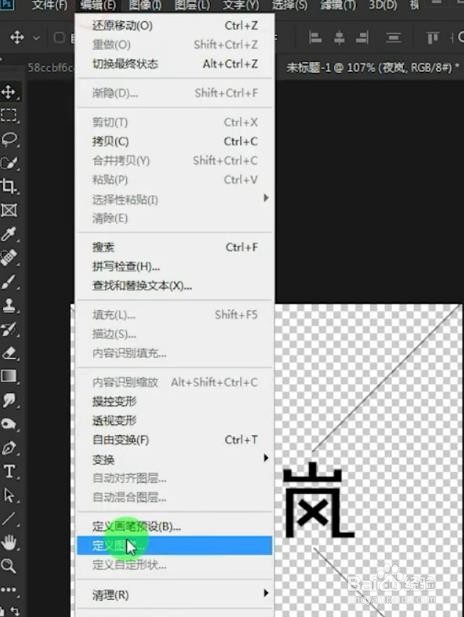Align left edges in options bar
The image size is (464, 617).
tap(315, 38)
